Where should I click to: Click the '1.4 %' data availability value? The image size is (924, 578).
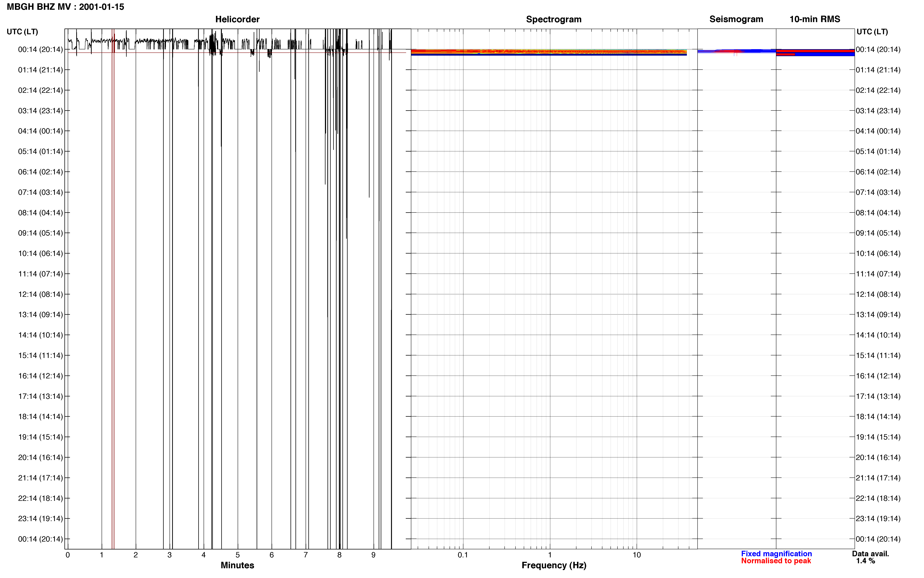865,561
